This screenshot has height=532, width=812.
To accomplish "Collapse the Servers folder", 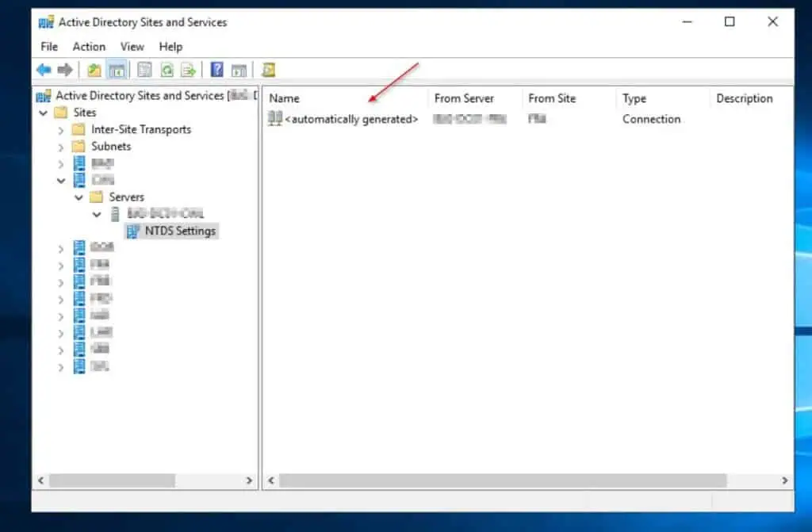I will point(79,197).
